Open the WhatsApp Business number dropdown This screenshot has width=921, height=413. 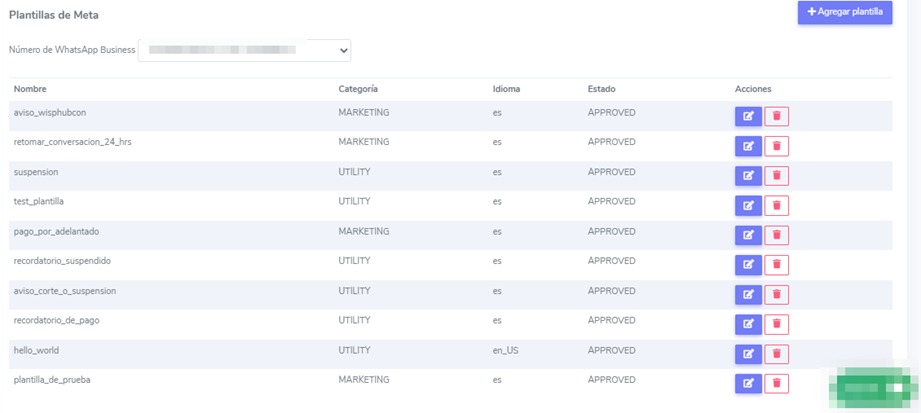[x=244, y=50]
